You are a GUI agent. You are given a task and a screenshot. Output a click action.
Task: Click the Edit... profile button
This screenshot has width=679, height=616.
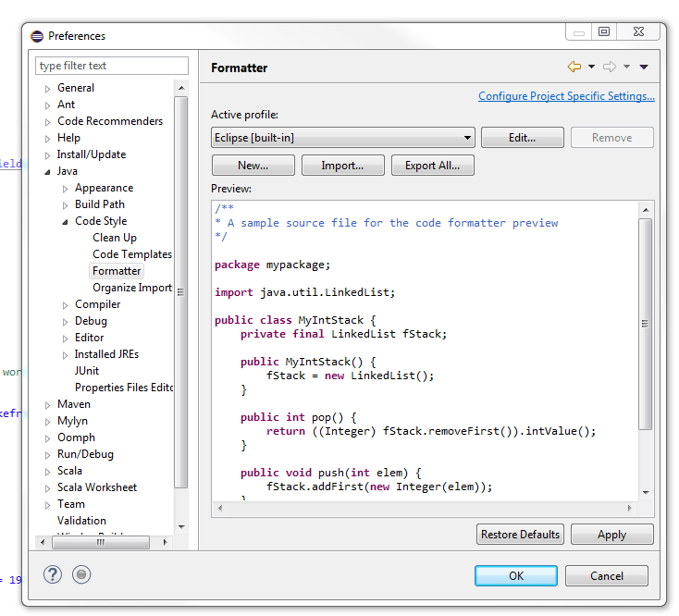point(523,138)
